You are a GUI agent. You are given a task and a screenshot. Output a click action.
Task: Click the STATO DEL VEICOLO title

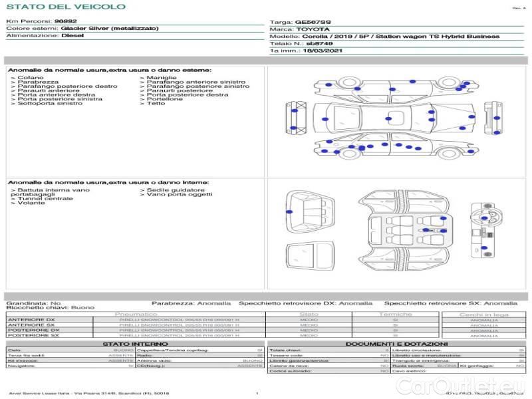coord(65,7)
